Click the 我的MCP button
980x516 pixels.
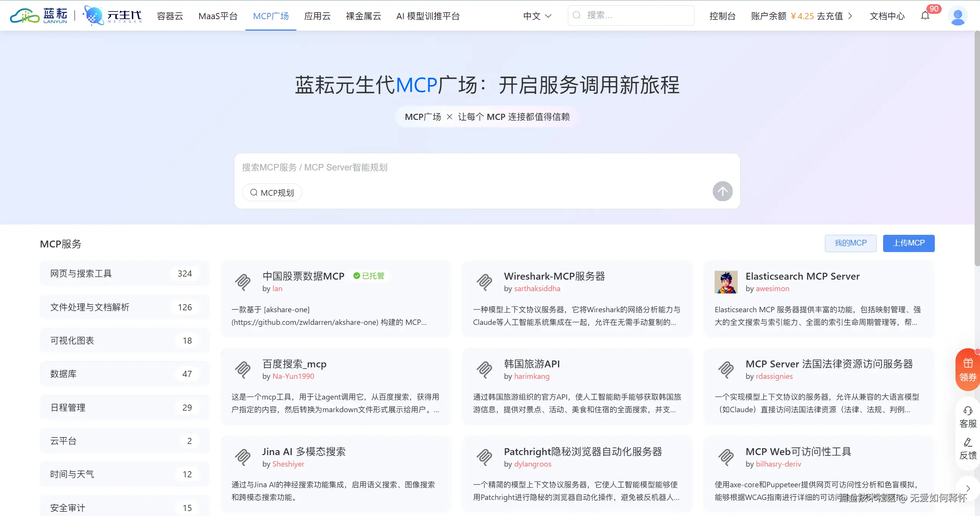tap(851, 243)
